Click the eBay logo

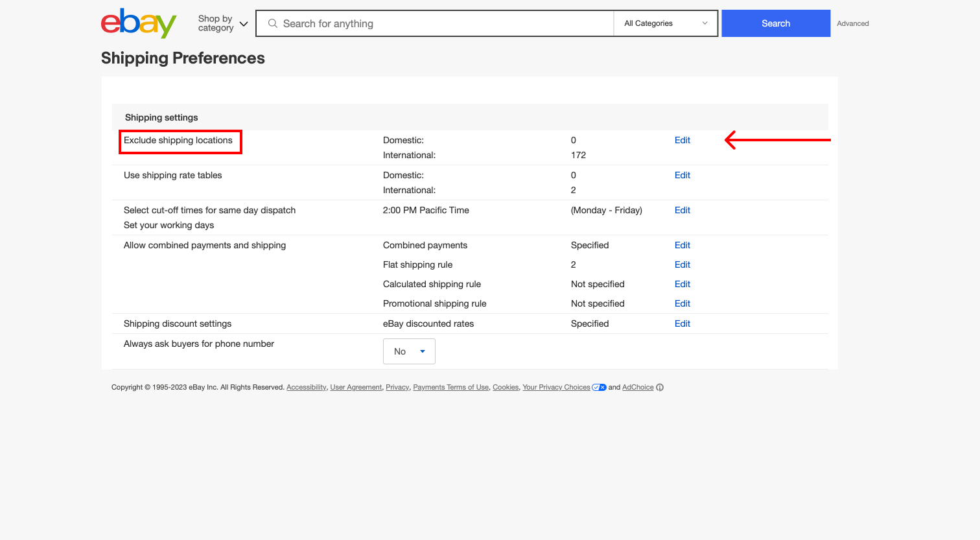(139, 23)
